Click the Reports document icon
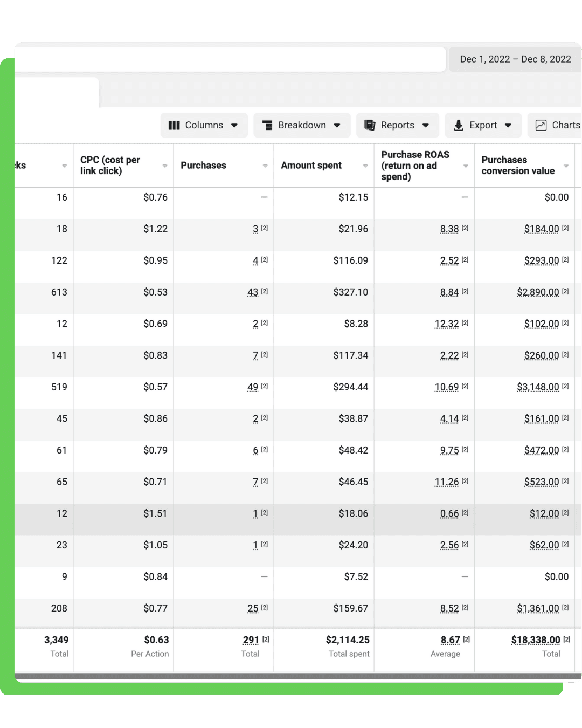The width and height of the screenshot is (582, 728). (x=370, y=125)
